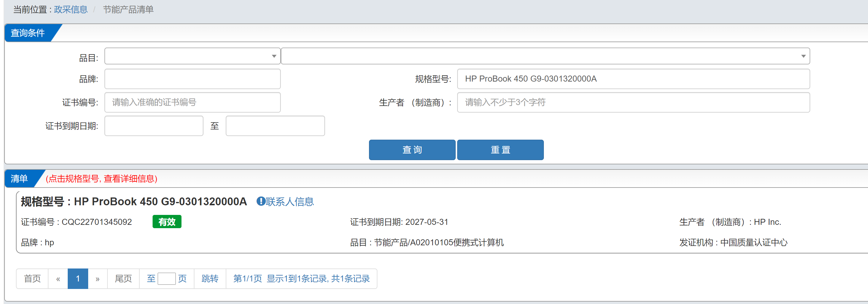
Task: Click the 生产者(制造商) manufacturer input field
Action: coord(633,102)
